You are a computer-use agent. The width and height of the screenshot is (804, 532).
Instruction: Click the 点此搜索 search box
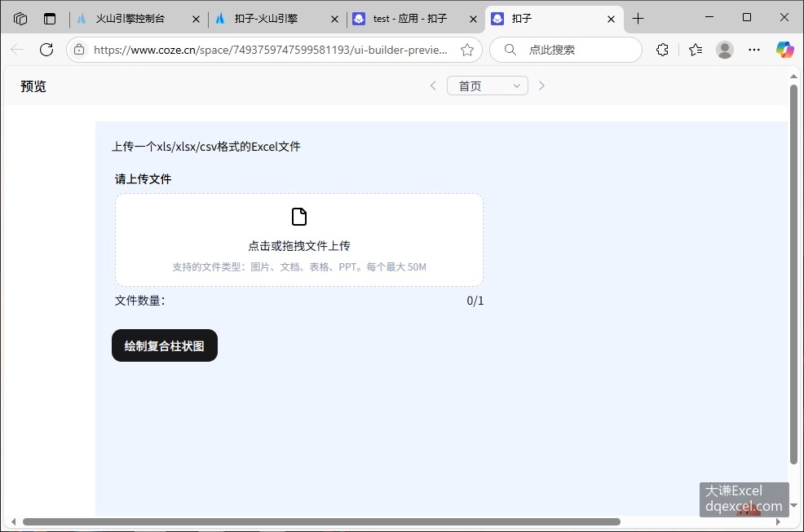566,50
